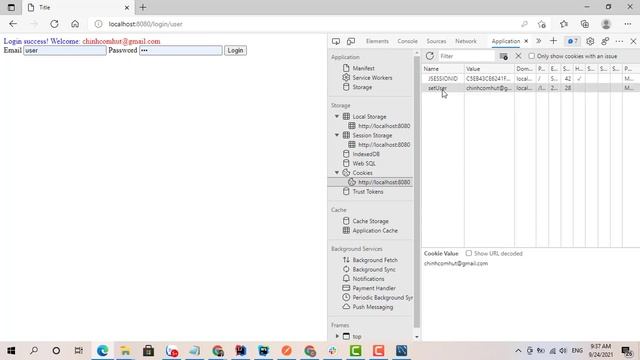Open Storage under Application section
The width and height of the screenshot is (640, 360).
pos(362,87)
